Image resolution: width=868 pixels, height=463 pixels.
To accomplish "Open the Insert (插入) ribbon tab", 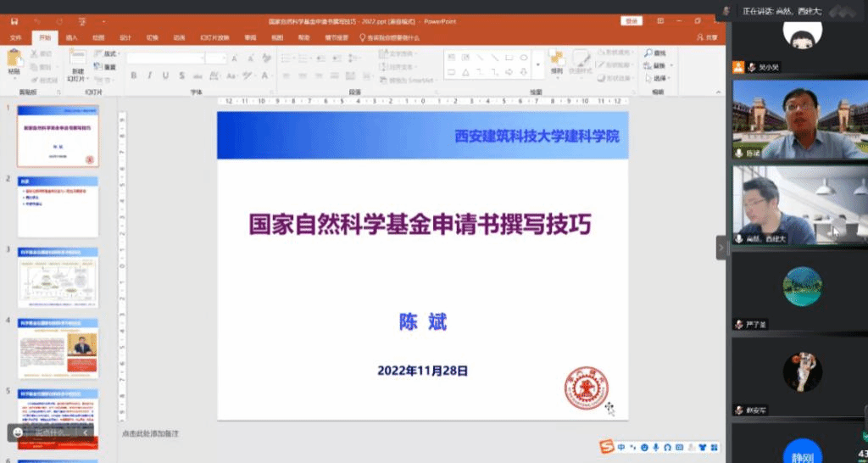I will pos(72,37).
